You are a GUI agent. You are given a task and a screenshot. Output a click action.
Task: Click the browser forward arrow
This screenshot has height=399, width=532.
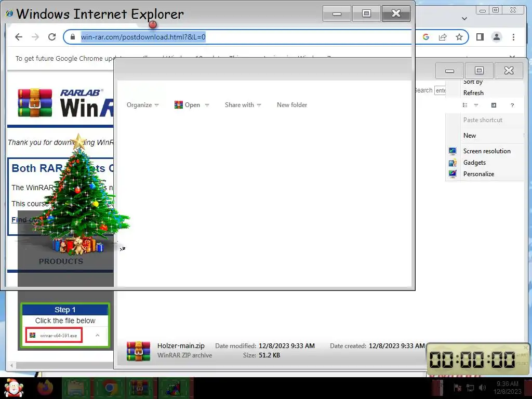(x=35, y=37)
